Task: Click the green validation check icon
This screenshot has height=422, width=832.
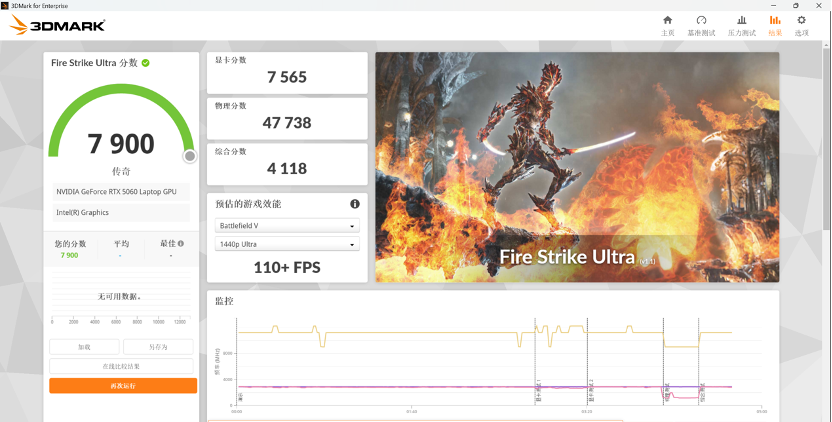Action: (145, 63)
